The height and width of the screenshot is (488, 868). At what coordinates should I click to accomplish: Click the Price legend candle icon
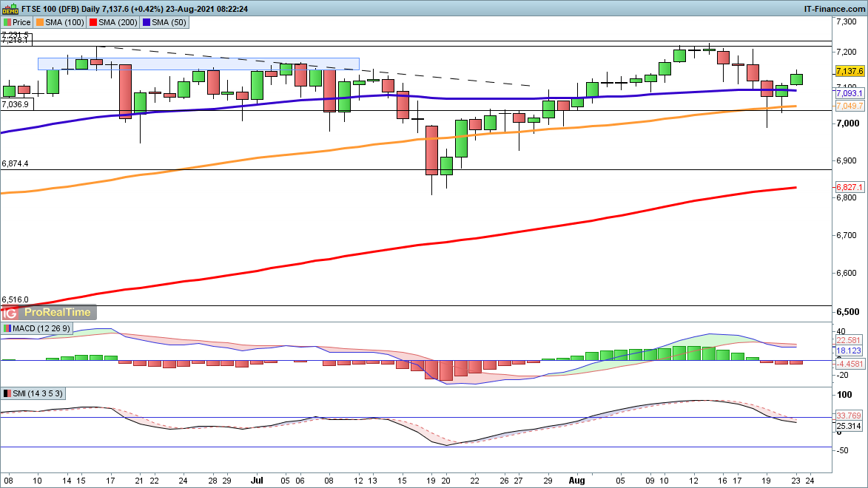7,22
